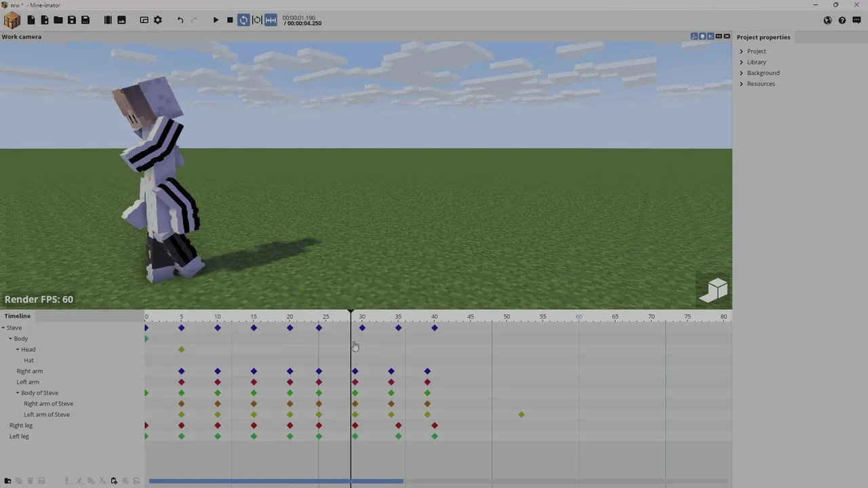Collapse the Steve timeline row
This screenshot has height=488, width=868.
click(x=3, y=328)
